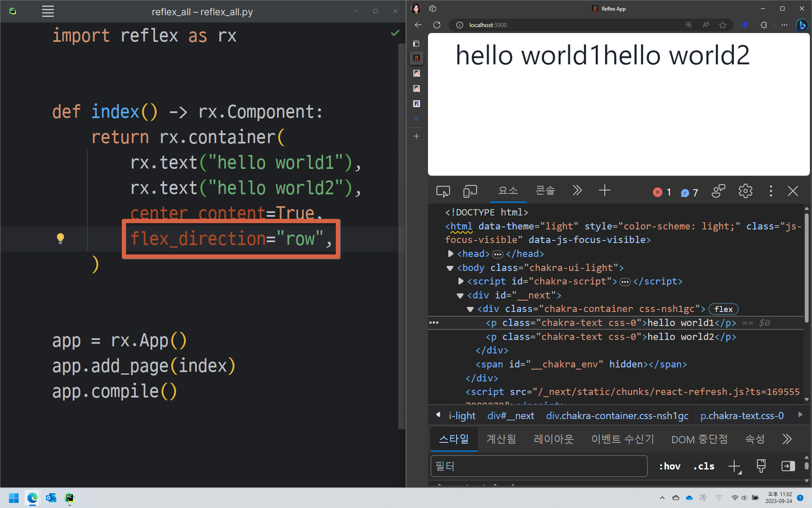Click the inspect element picker icon

443,192
